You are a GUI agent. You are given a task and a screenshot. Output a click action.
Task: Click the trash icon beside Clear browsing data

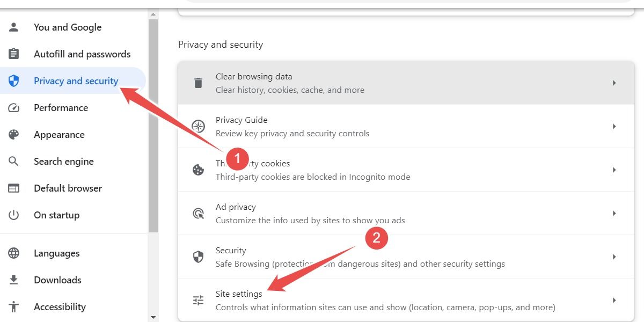(198, 83)
